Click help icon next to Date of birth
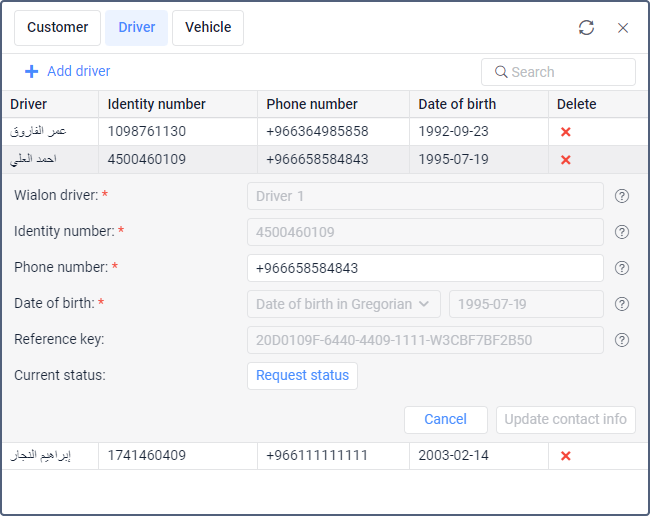Image resolution: width=650 pixels, height=516 pixels. 622,304
